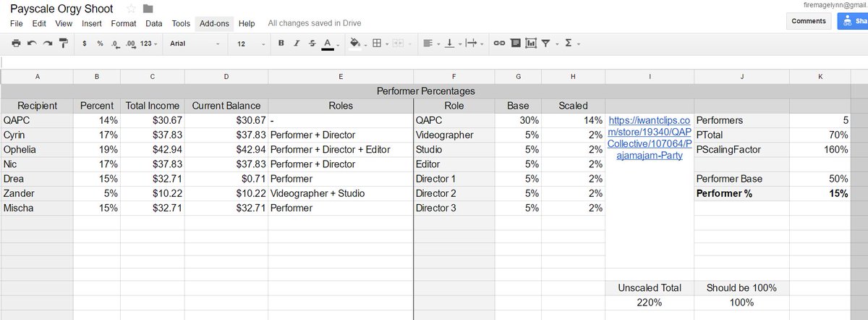Open the Help menu
This screenshot has height=320, width=868.
tap(247, 23)
